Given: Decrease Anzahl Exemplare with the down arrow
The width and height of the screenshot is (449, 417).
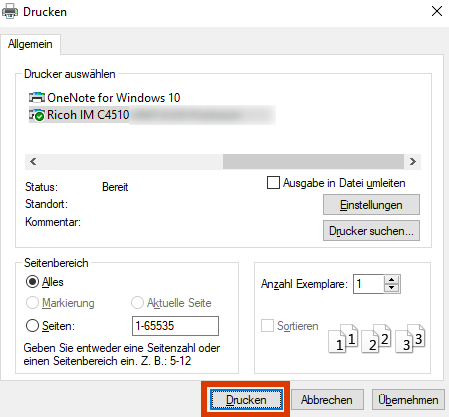Looking at the screenshot, I should coord(392,288).
